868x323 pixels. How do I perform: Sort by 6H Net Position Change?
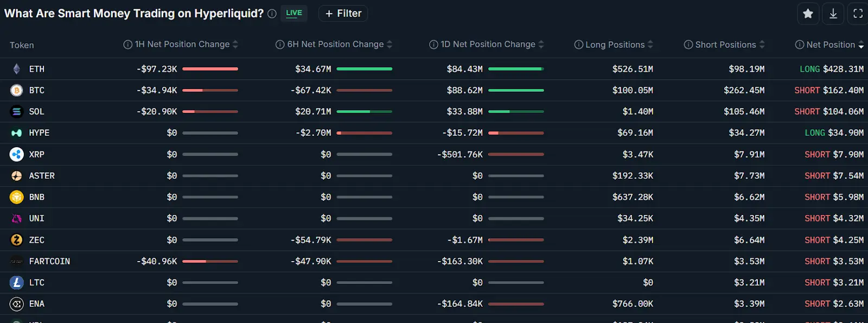390,45
